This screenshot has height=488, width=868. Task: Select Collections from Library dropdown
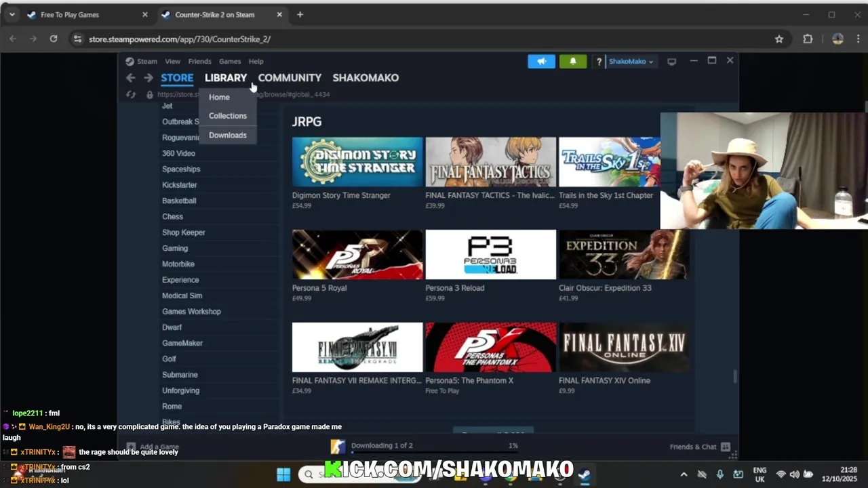(x=228, y=116)
